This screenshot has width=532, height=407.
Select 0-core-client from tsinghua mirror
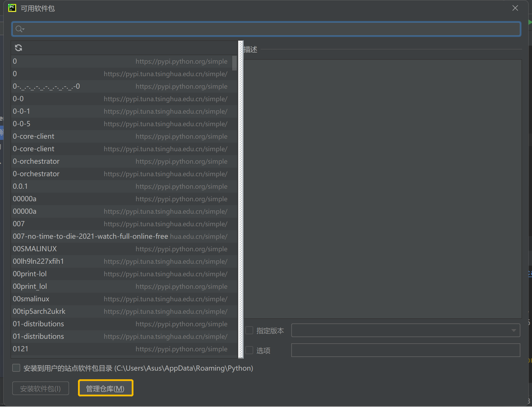124,149
